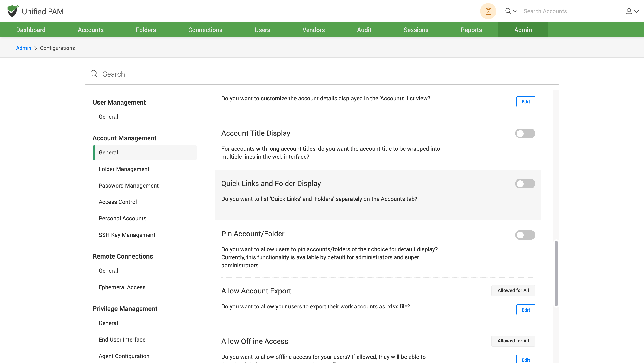Click Edit for Allow Account Export
The width and height of the screenshot is (644, 363).
525,310
